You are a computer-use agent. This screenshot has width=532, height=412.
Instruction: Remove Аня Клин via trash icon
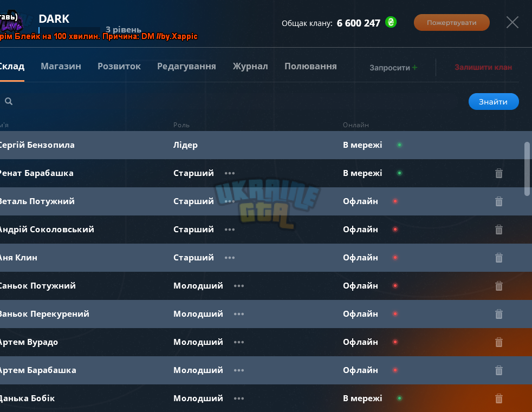point(499,258)
